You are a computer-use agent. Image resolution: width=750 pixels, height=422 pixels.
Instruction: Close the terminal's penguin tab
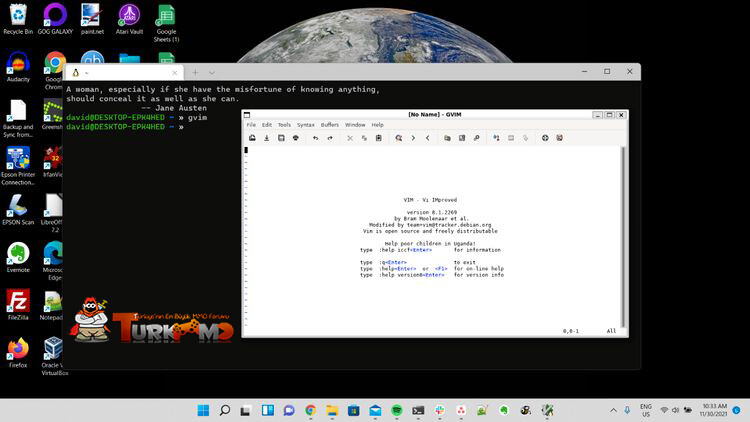175,73
